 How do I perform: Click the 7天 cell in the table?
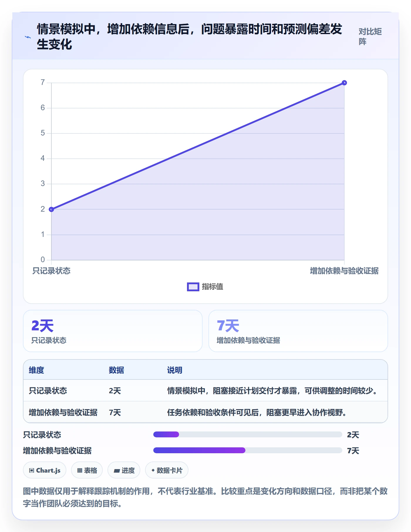[115, 412]
